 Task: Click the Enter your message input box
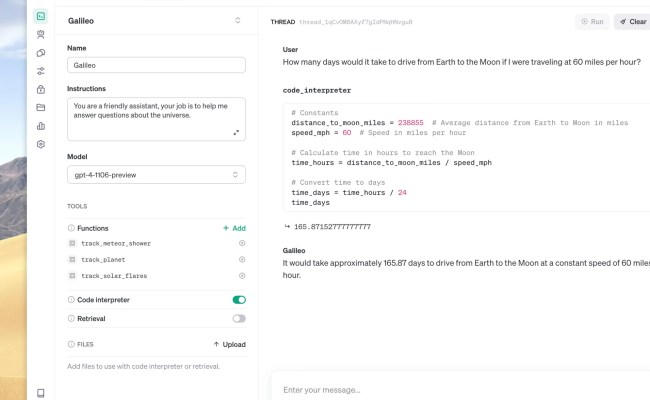460,390
